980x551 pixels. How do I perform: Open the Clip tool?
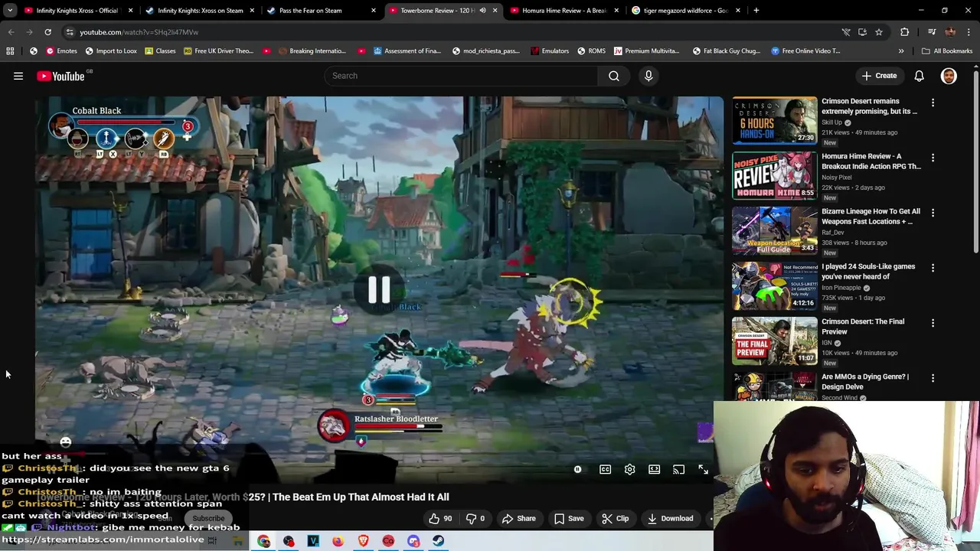(x=615, y=518)
